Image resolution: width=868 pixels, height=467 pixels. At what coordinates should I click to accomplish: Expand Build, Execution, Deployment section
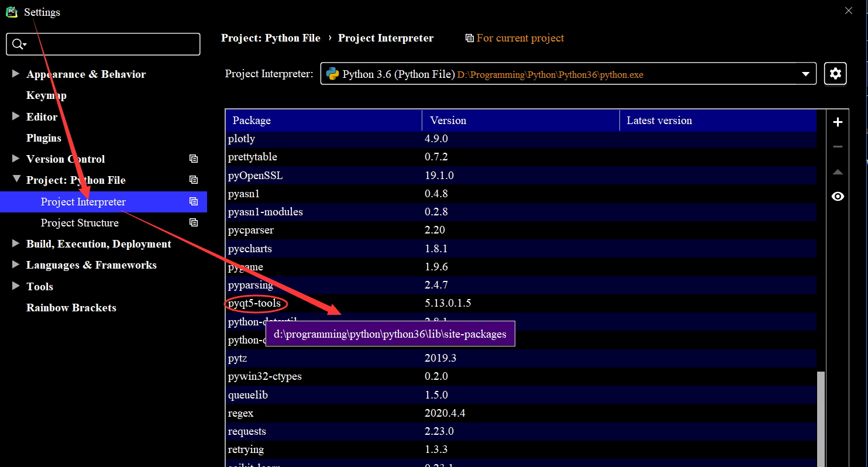(x=16, y=243)
